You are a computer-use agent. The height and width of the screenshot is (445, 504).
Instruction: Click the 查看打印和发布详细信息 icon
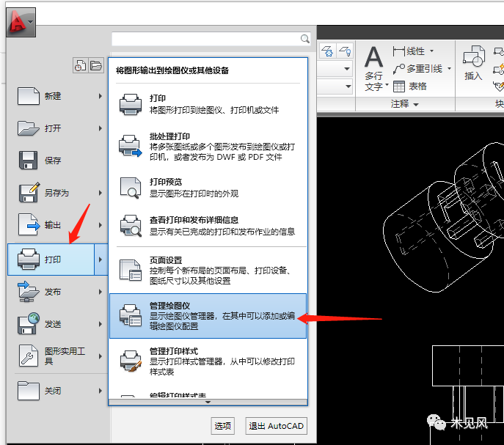click(x=130, y=226)
